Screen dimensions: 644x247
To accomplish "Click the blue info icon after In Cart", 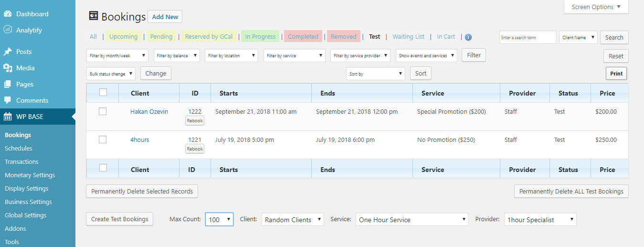I will [468, 37].
